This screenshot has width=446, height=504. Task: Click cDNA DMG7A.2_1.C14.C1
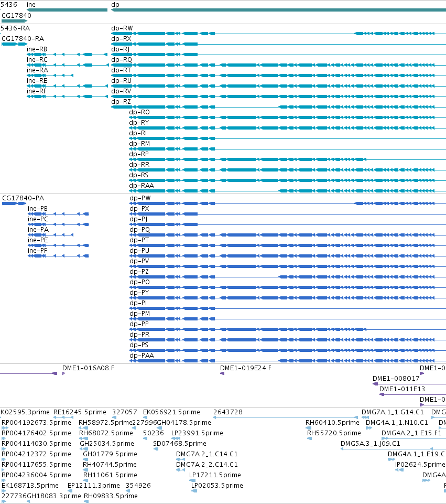coord(207,454)
